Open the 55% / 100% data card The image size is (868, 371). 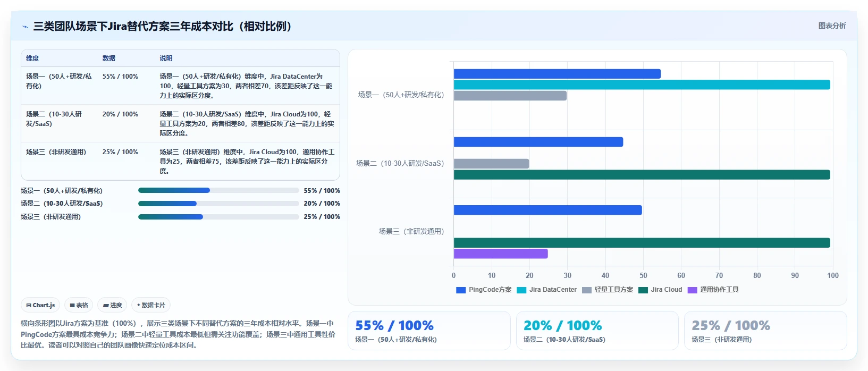(429, 331)
